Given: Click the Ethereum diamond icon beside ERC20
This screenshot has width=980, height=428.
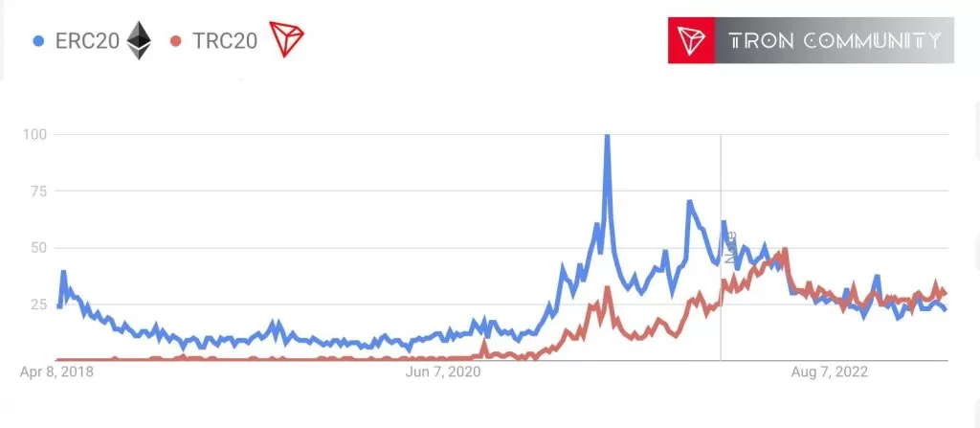Looking at the screenshot, I should (140, 41).
